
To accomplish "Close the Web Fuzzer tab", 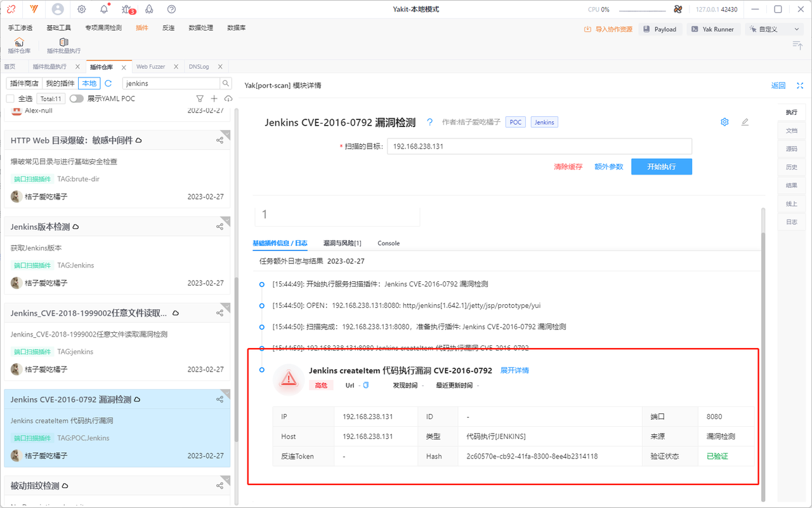I will coord(175,67).
